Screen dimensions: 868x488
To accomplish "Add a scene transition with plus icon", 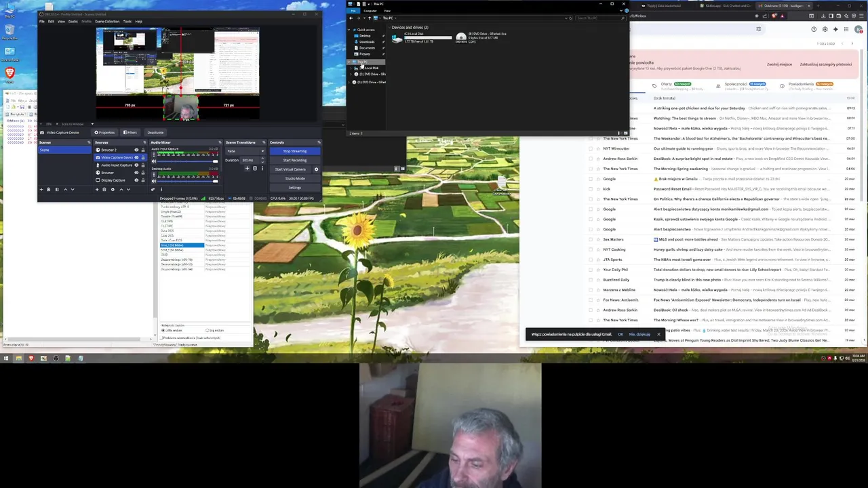I will tap(247, 168).
